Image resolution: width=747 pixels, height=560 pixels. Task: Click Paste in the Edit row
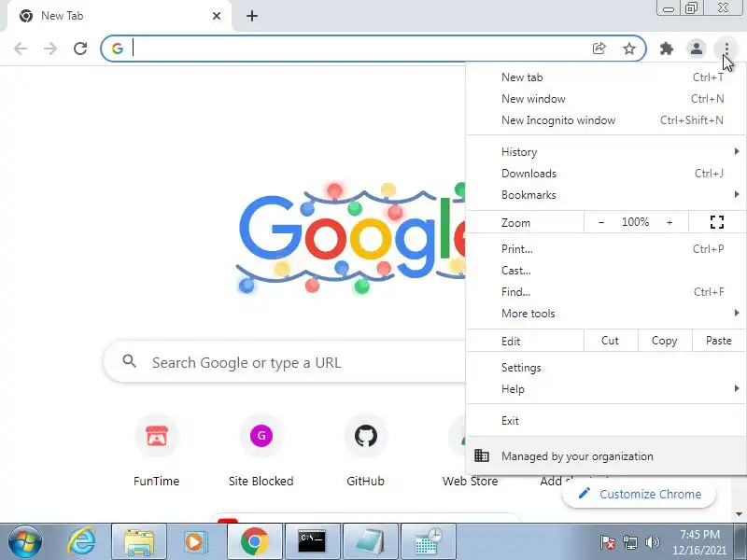point(718,341)
